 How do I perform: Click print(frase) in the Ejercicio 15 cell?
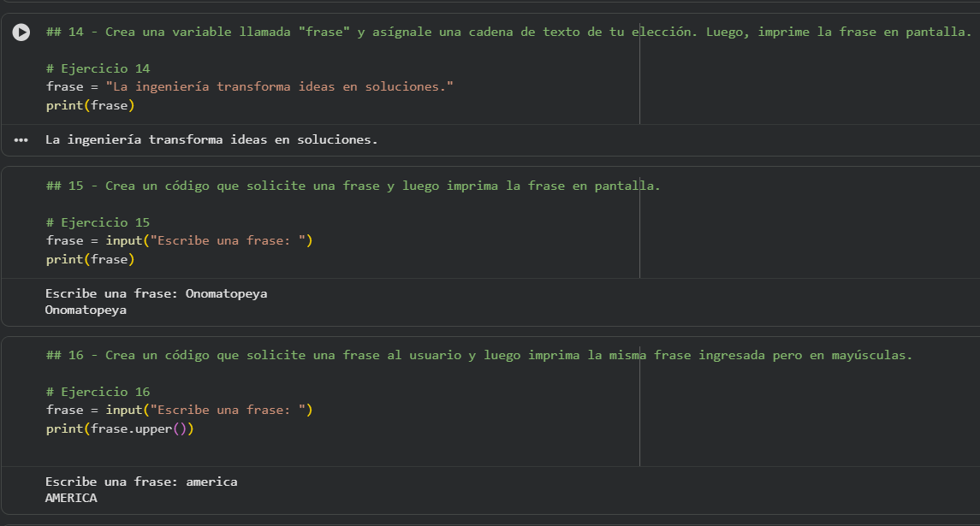pos(91,259)
